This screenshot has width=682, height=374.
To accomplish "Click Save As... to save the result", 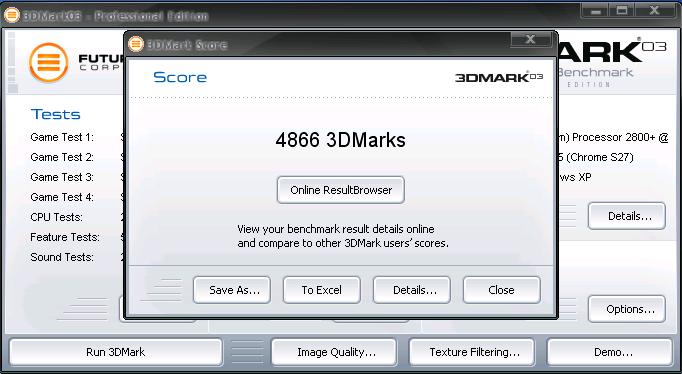I will tap(232, 290).
